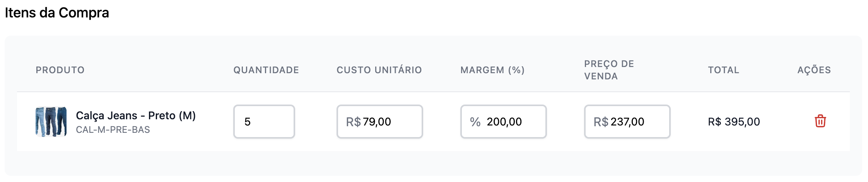This screenshot has width=868, height=182.
Task: Click the Itens da Compra heading
Action: tap(57, 13)
